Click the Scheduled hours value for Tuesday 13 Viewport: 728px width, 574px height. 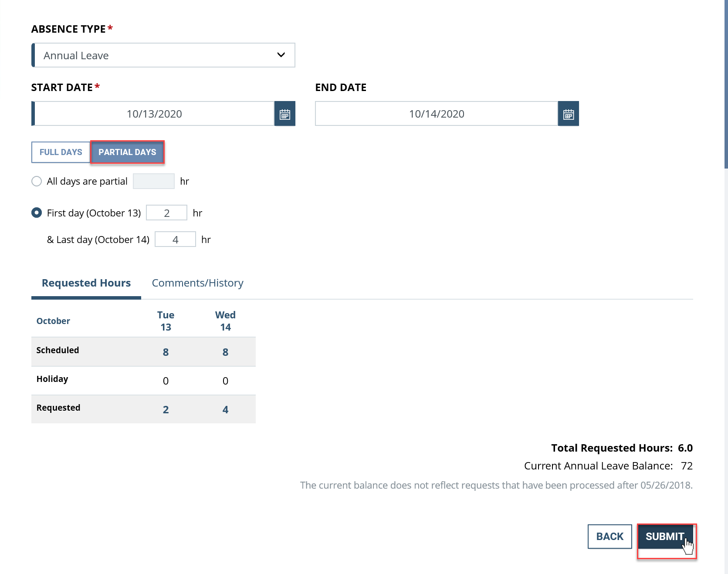[x=166, y=351]
